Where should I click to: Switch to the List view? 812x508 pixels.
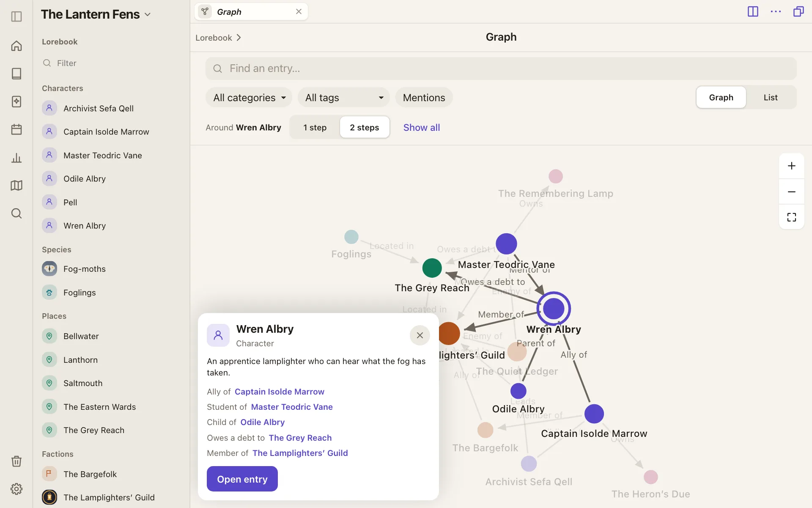tap(771, 97)
